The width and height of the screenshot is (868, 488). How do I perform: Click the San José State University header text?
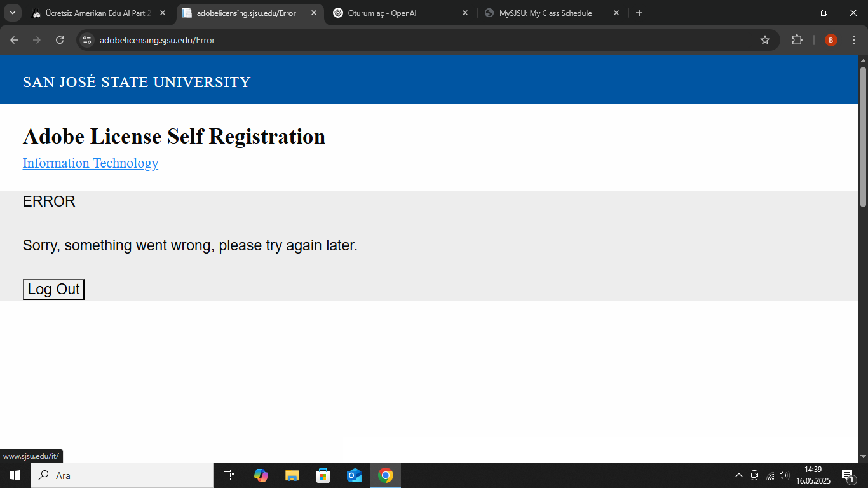coord(137,82)
